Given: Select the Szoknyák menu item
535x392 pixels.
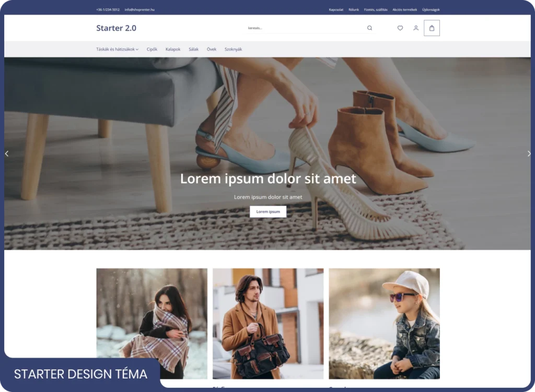Looking at the screenshot, I should point(233,50).
